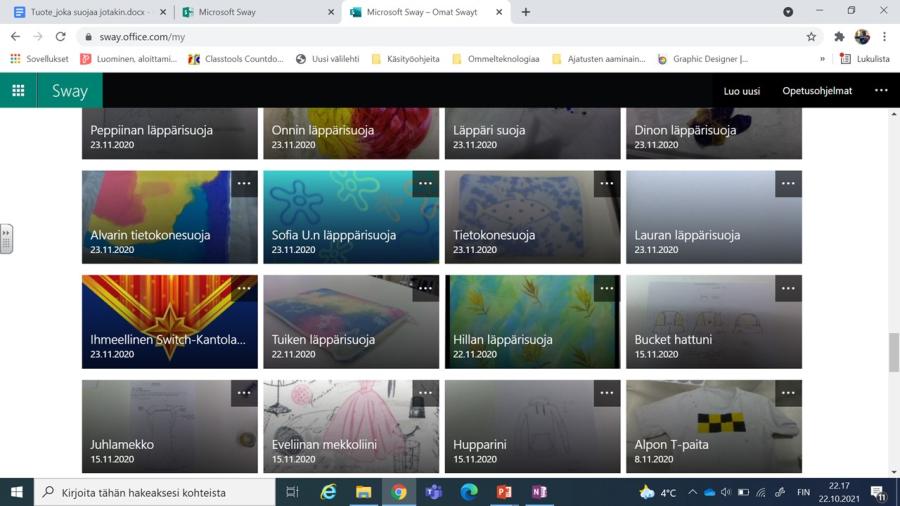900x506 pixels.
Task: Go to Sway home via logo
Action: click(x=70, y=91)
